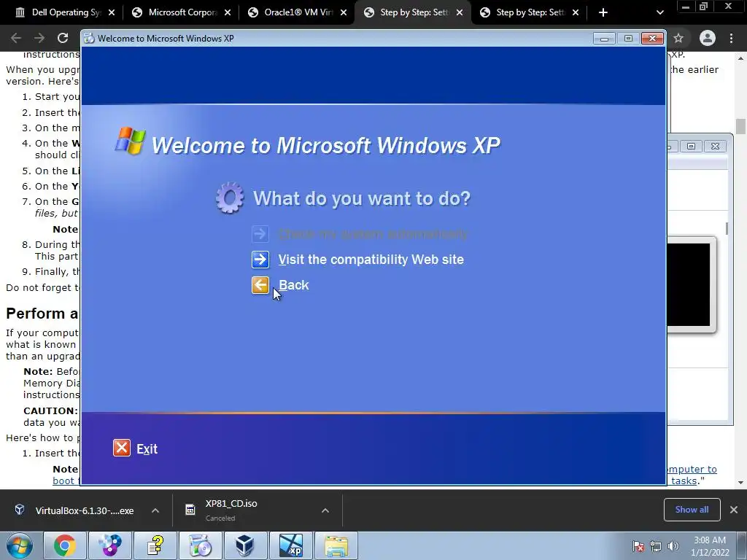Switch to the last Step by Step tab
The width and height of the screenshot is (747, 560).
click(529, 12)
